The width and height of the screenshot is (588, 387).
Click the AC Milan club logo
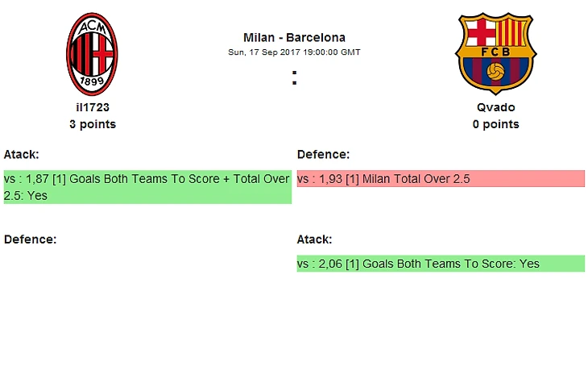click(92, 55)
